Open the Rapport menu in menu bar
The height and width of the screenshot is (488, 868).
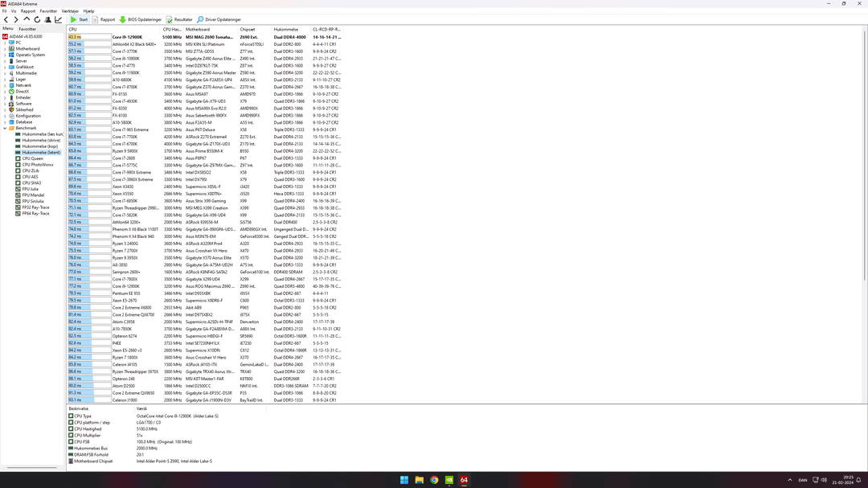coord(27,11)
